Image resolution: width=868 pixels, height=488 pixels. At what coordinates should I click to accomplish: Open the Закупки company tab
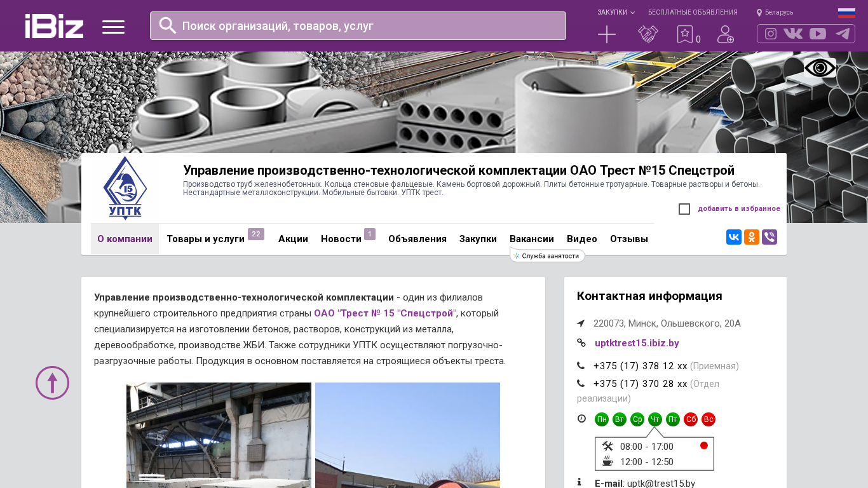(478, 239)
